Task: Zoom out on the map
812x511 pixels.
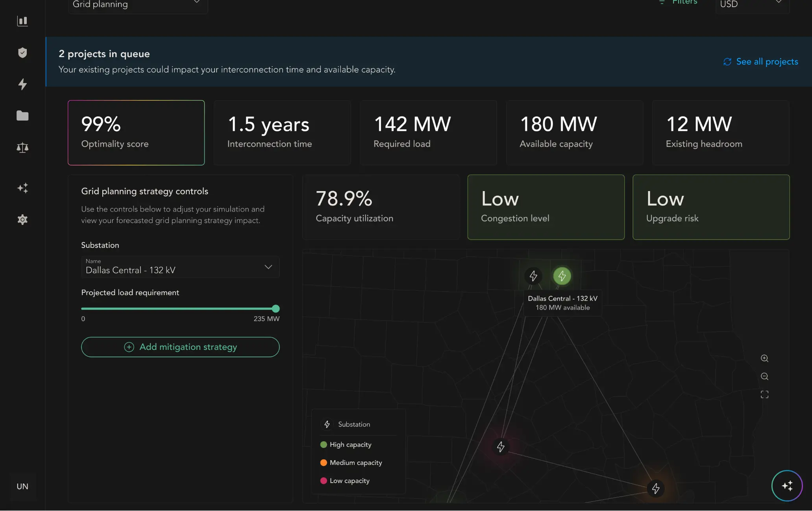Action: click(764, 376)
